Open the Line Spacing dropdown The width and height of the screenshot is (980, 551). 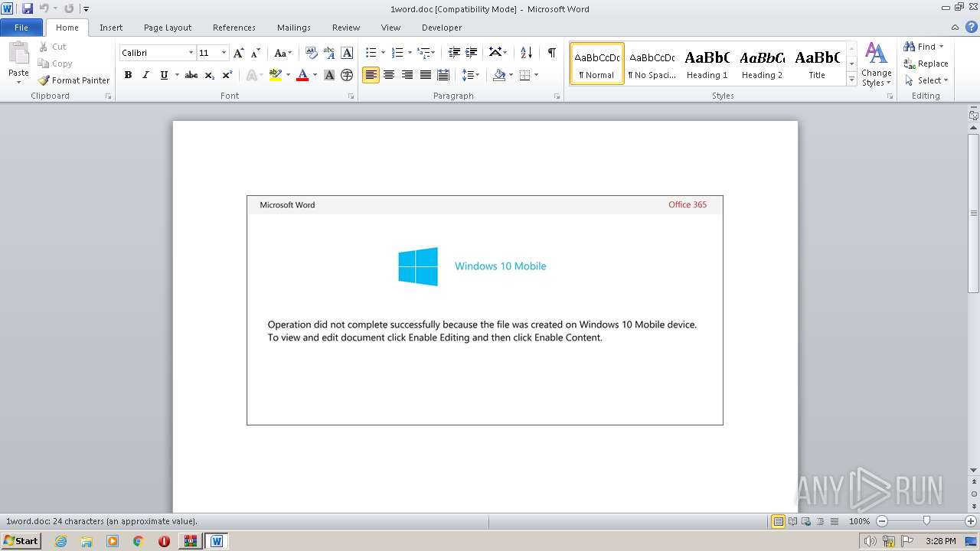(471, 75)
